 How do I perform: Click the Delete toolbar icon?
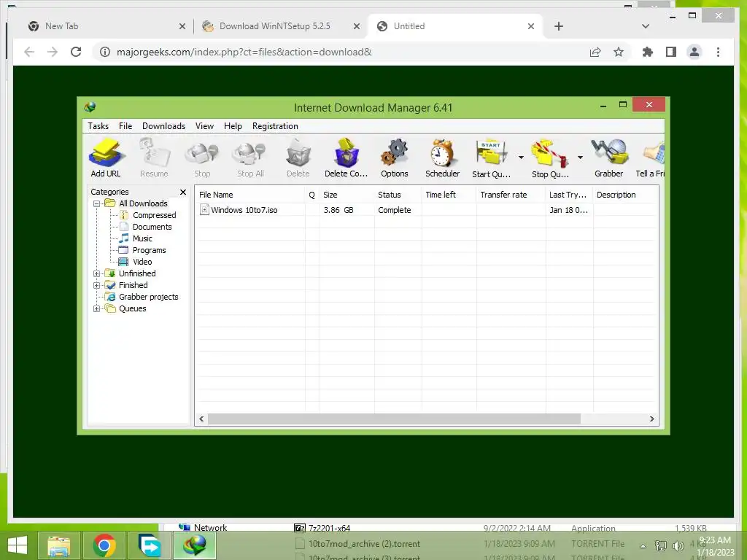[298, 157]
